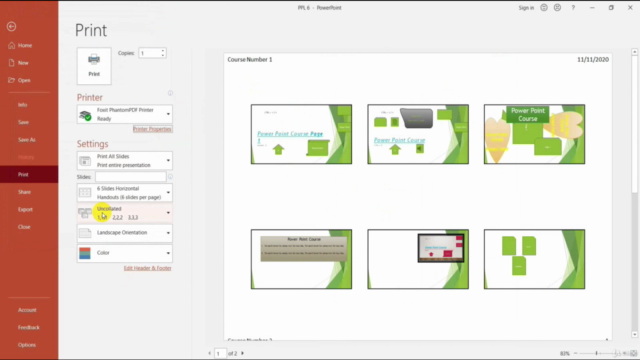Open the Landscape Orientation dropdown
This screenshot has width=640, height=360.
[124, 233]
